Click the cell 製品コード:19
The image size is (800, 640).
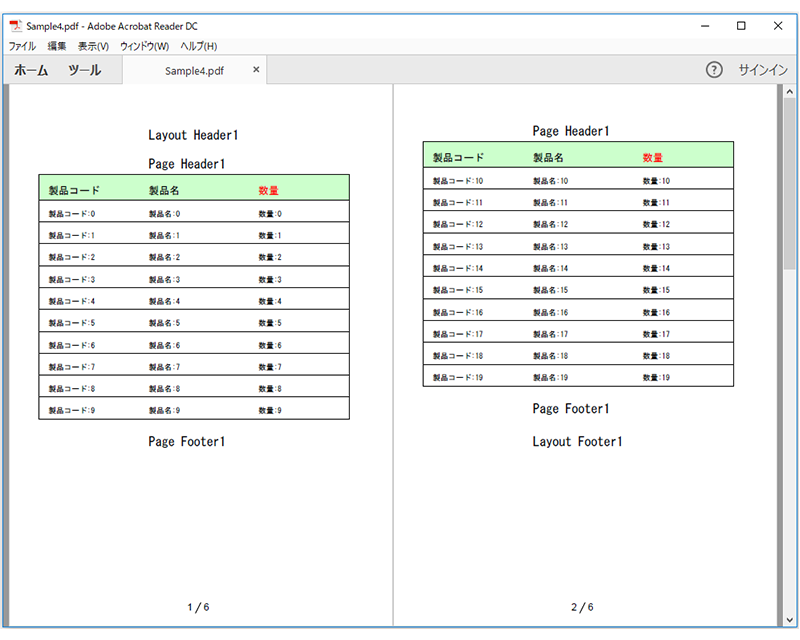[x=458, y=378]
